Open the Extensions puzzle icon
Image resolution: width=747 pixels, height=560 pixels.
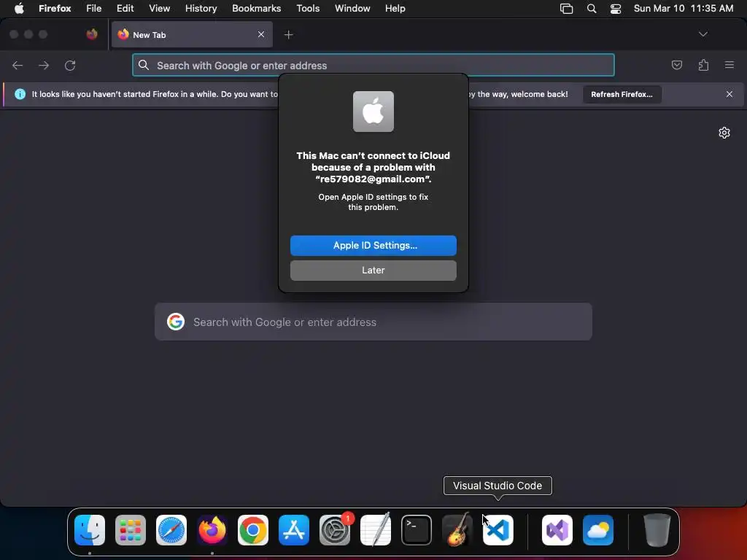[704, 65]
